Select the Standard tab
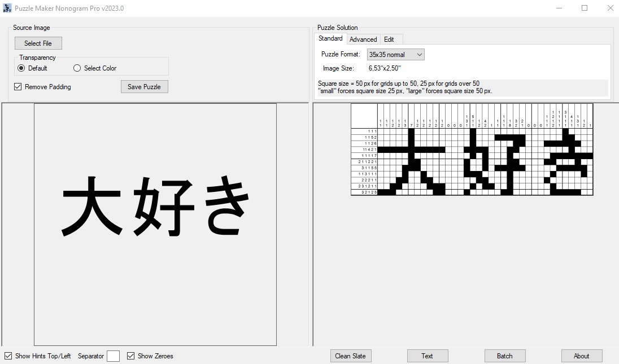The width and height of the screenshot is (619, 364). click(330, 38)
